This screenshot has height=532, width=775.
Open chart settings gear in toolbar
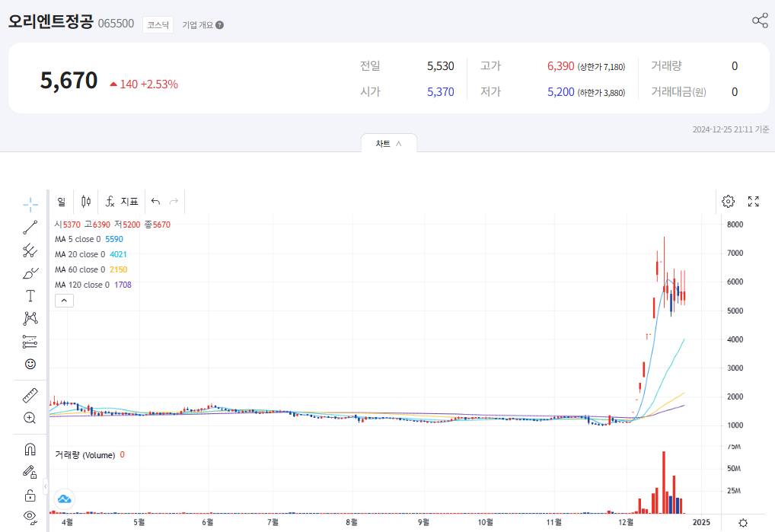tap(728, 202)
